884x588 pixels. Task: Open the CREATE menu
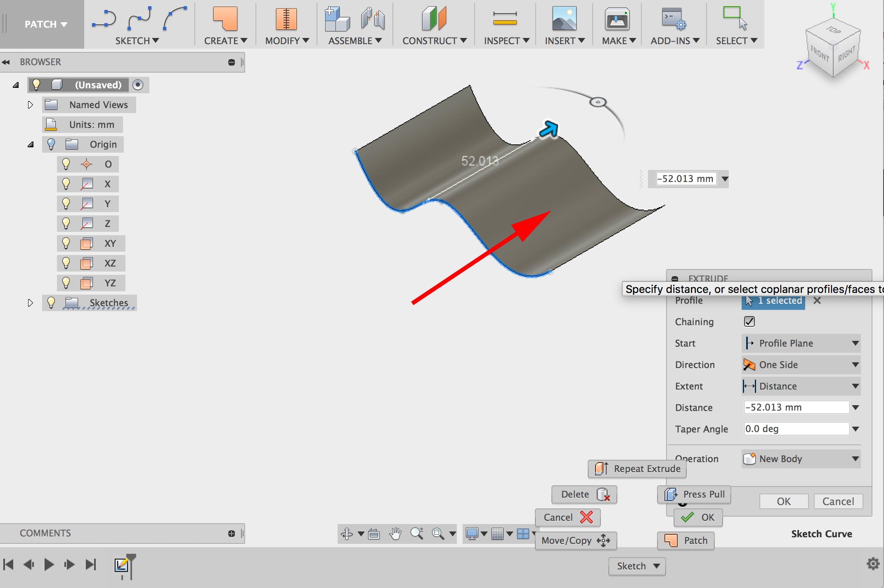225,40
